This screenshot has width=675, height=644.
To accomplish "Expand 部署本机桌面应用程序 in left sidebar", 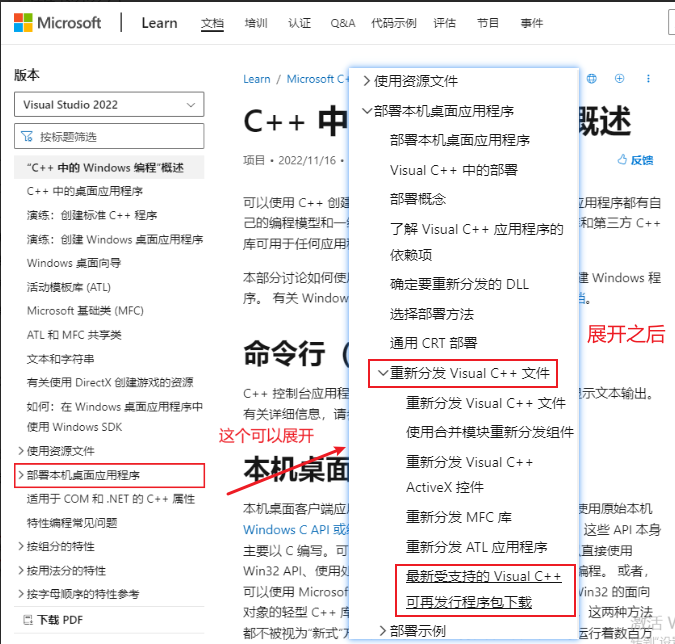I will pos(21,475).
